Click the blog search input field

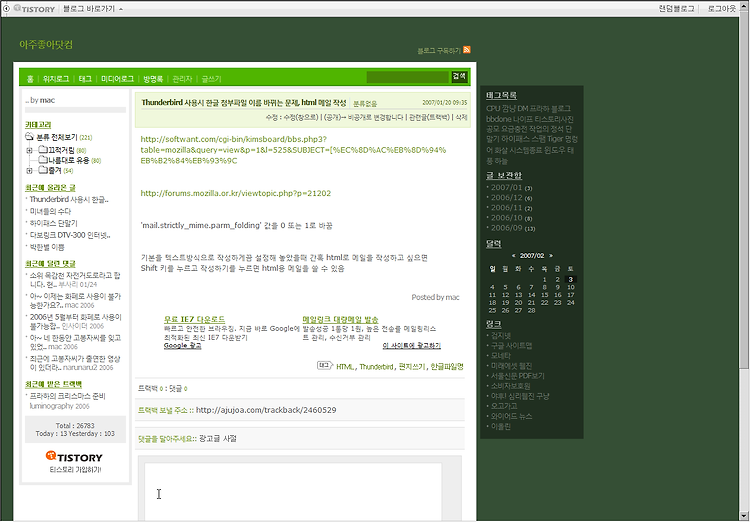408,77
